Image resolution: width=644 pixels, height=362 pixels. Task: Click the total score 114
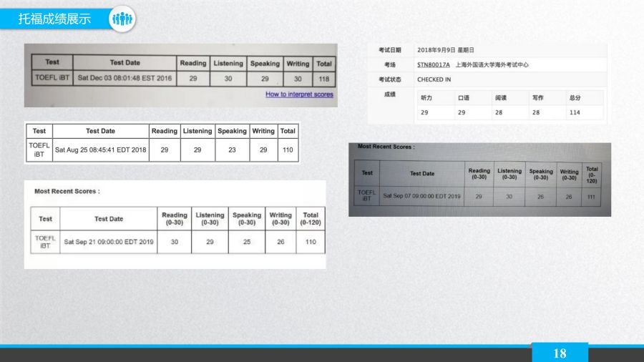pyautogui.click(x=575, y=112)
